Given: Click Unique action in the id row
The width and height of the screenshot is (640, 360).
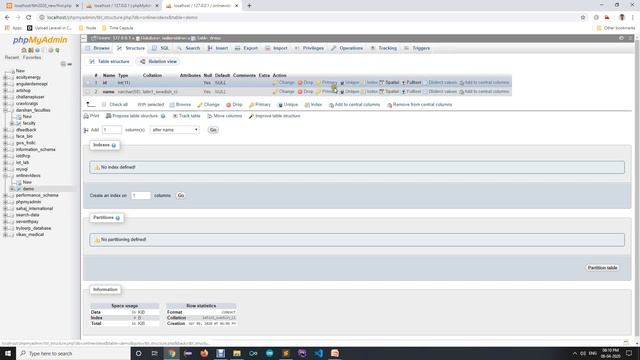Looking at the screenshot, I should click(x=349, y=82).
